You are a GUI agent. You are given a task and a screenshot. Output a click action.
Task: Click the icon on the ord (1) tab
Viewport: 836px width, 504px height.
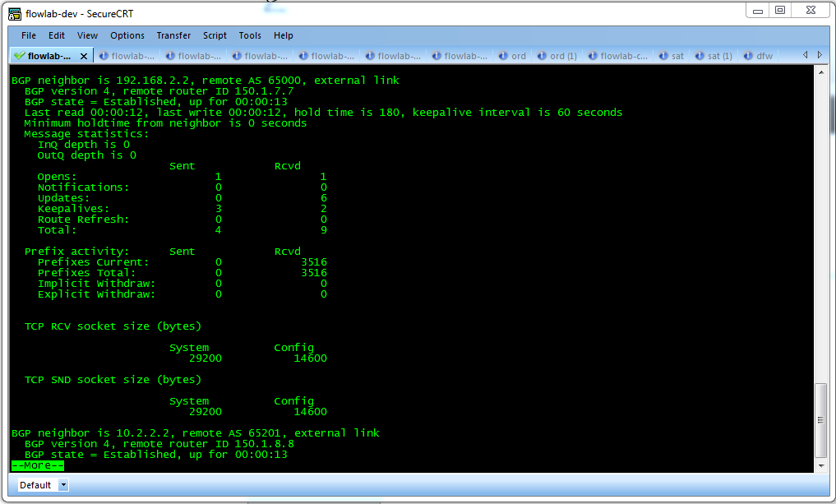pyautogui.click(x=542, y=55)
